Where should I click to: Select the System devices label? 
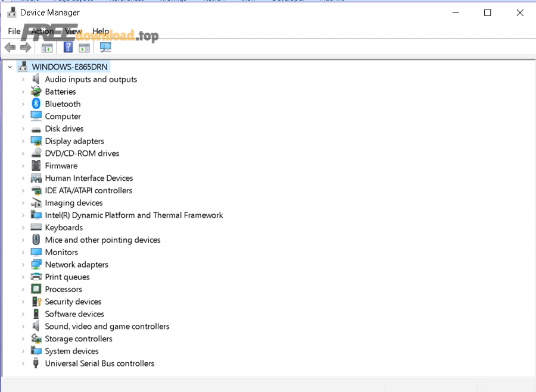point(72,351)
